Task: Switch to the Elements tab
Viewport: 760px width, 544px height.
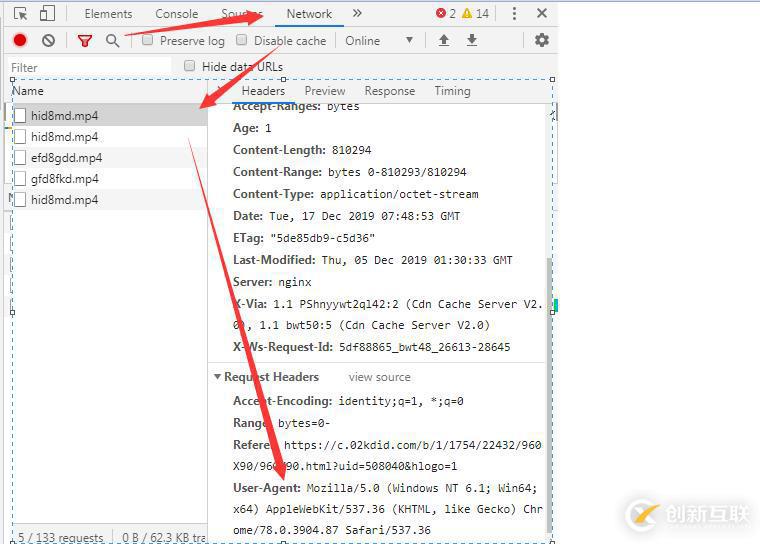Action: [x=108, y=14]
